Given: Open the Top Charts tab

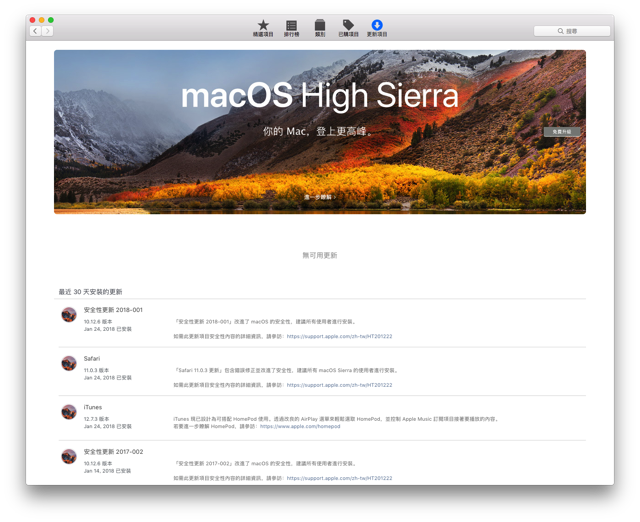Looking at the screenshot, I should click(x=291, y=28).
